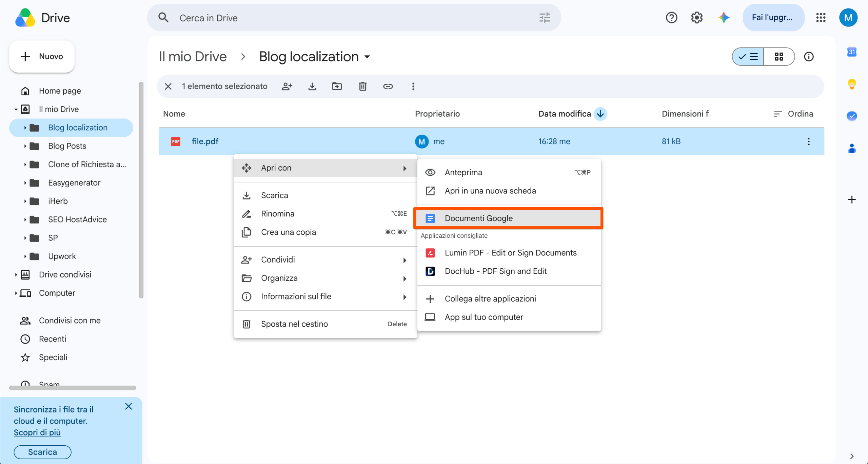Viewport: 868px width, 464px height.
Task: Open Contacts side panel icon
Action: [852, 148]
